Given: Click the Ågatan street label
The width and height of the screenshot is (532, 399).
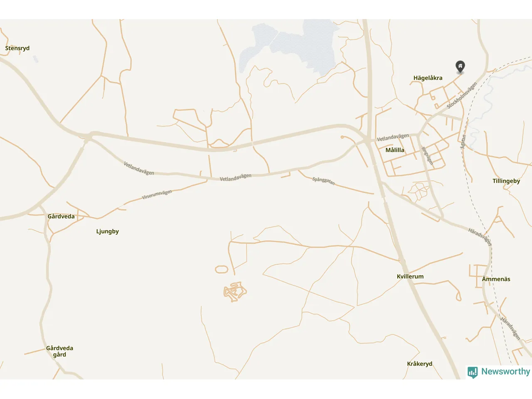Looking at the screenshot, I should (x=463, y=142).
